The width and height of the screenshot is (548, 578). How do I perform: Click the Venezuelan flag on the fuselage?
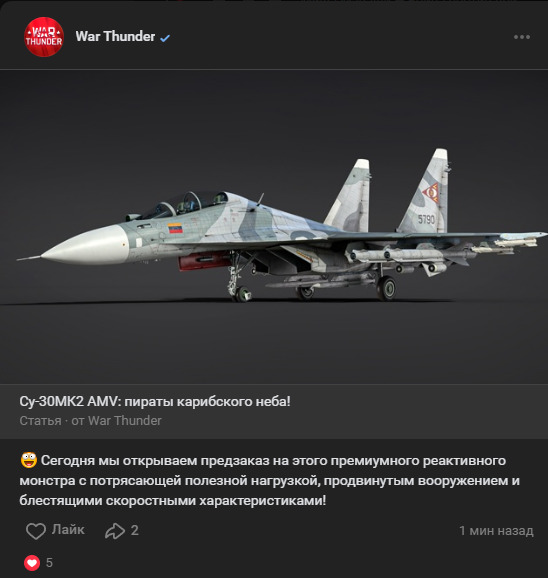tap(175, 228)
